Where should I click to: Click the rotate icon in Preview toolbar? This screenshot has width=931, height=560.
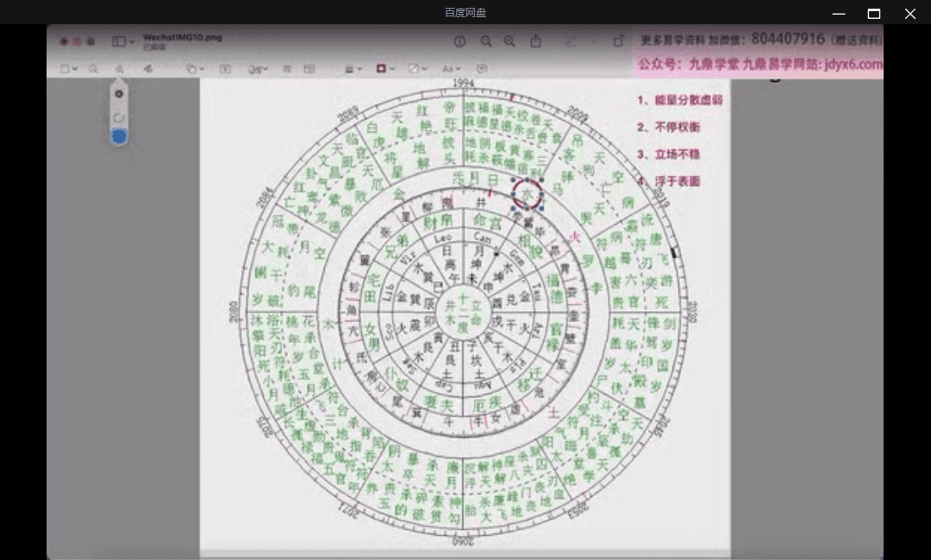(x=618, y=41)
